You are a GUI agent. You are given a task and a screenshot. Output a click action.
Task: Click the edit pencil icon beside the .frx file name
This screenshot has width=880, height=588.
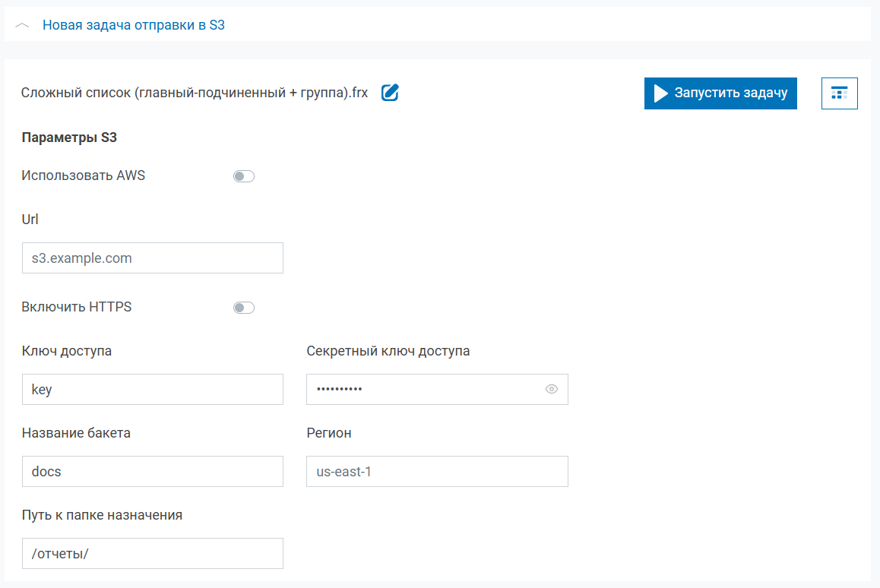coord(390,93)
